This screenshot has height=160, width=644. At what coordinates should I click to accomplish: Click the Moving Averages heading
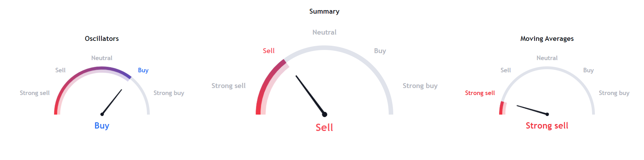[x=547, y=38]
